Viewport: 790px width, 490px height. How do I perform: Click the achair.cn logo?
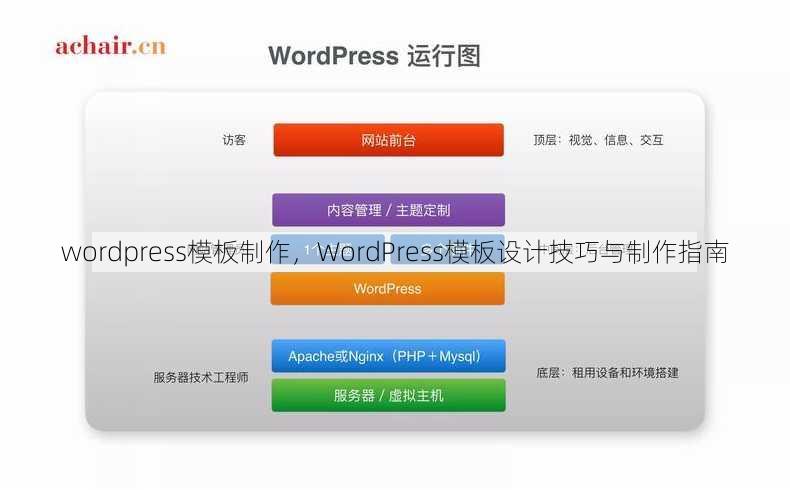click(x=110, y=46)
